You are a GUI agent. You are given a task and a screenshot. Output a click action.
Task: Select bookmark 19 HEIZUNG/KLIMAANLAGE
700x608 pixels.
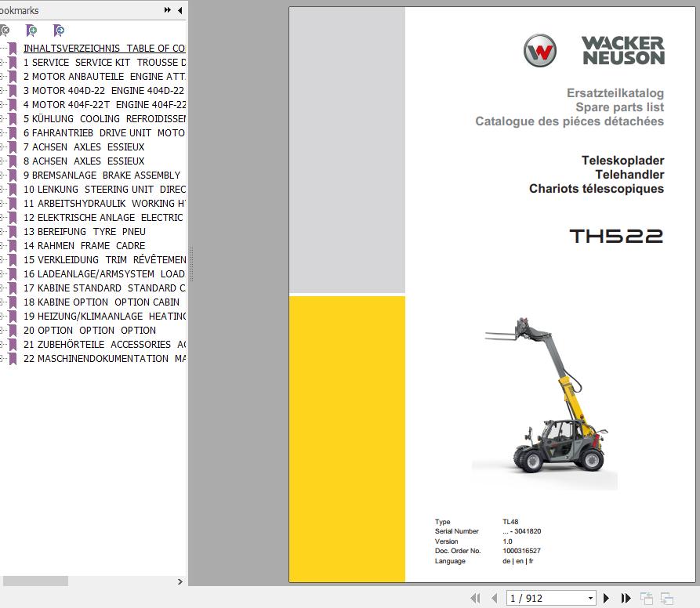coord(104,317)
